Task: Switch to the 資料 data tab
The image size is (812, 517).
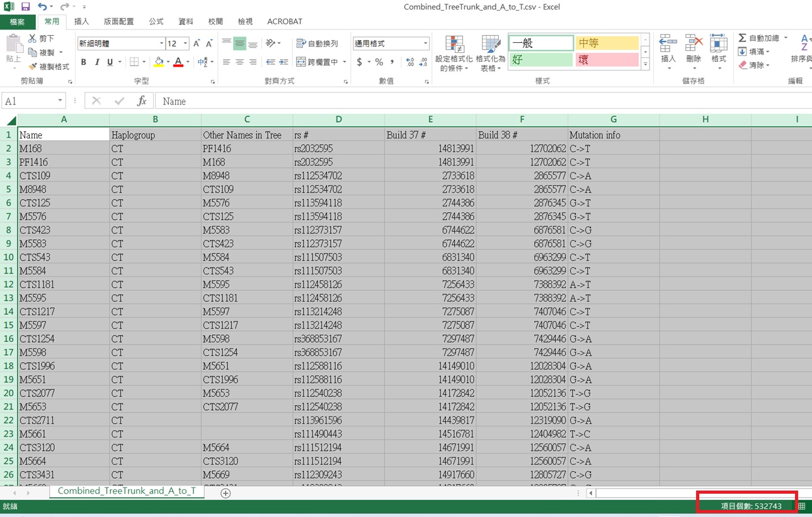Action: point(186,21)
